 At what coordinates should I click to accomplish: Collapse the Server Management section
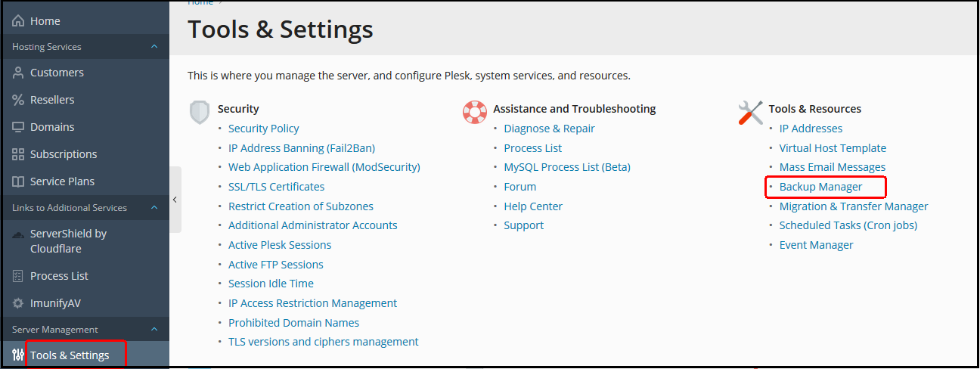coord(154,330)
